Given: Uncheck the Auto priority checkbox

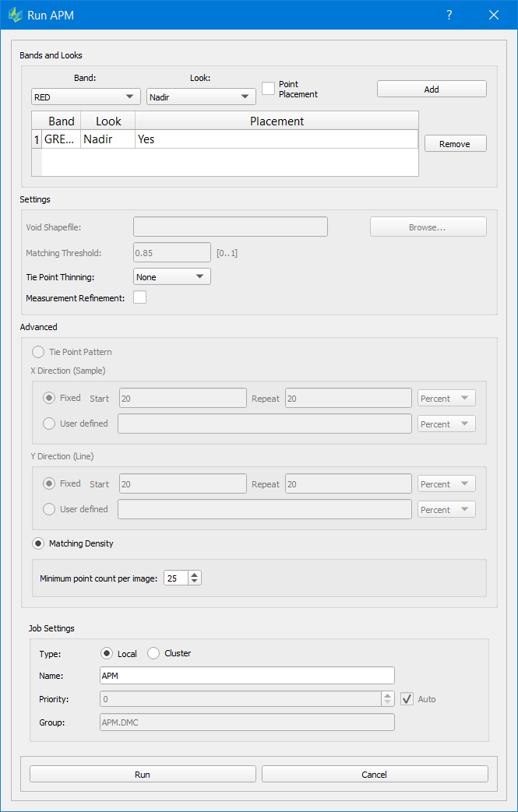Looking at the screenshot, I should click(x=407, y=699).
